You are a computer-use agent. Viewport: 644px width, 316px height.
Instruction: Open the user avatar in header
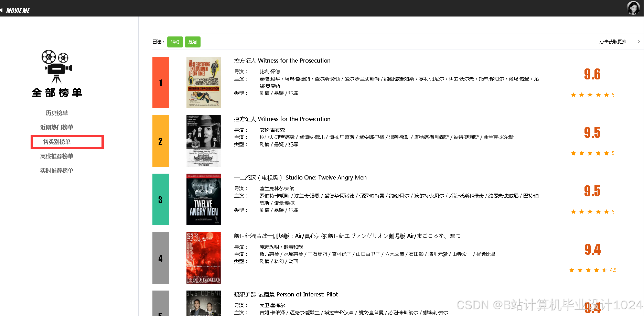[634, 8]
